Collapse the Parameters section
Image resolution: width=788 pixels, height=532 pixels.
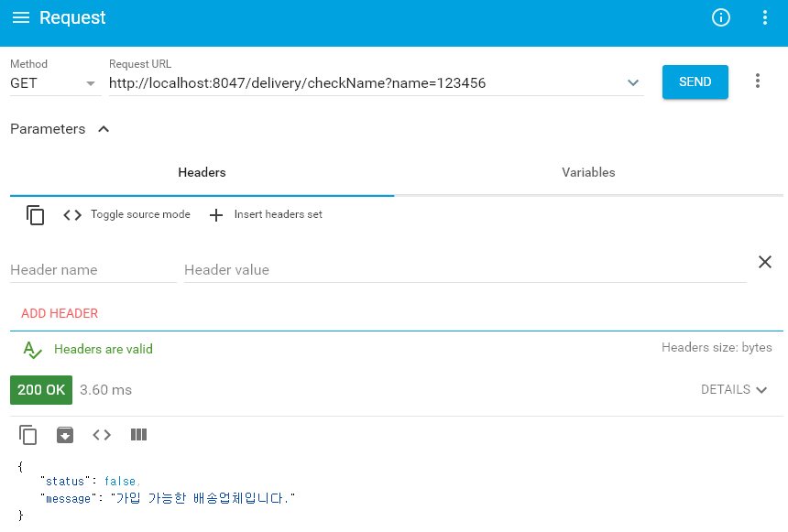(x=60, y=129)
